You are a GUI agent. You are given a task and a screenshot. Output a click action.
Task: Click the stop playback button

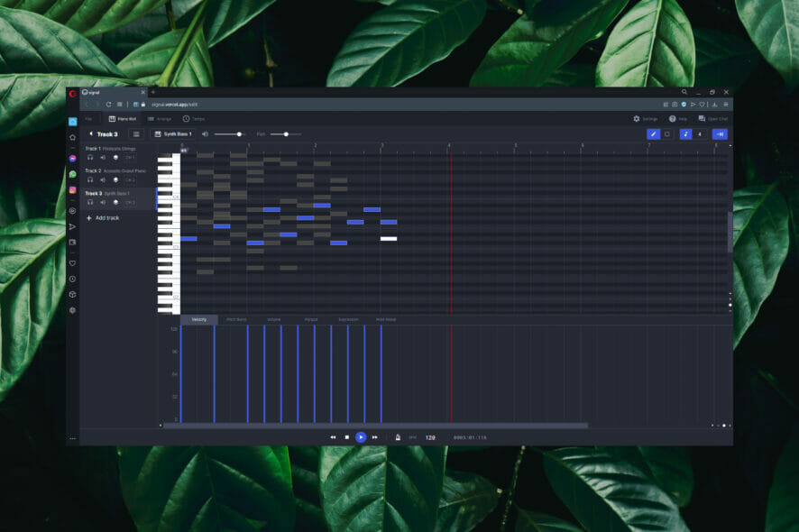click(x=347, y=437)
